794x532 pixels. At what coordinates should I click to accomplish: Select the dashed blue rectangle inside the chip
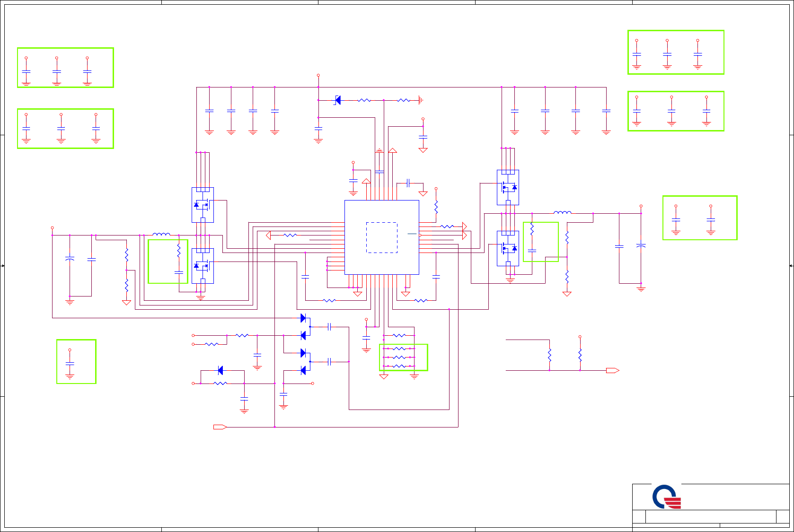[x=382, y=237]
